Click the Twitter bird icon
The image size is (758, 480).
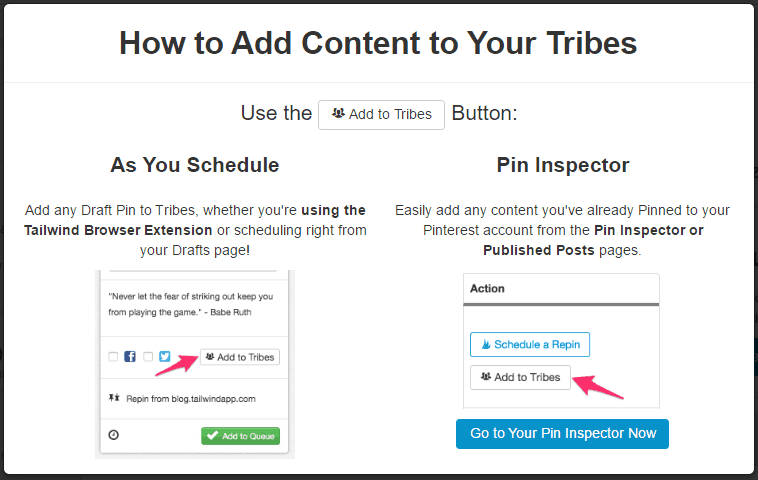click(x=165, y=357)
